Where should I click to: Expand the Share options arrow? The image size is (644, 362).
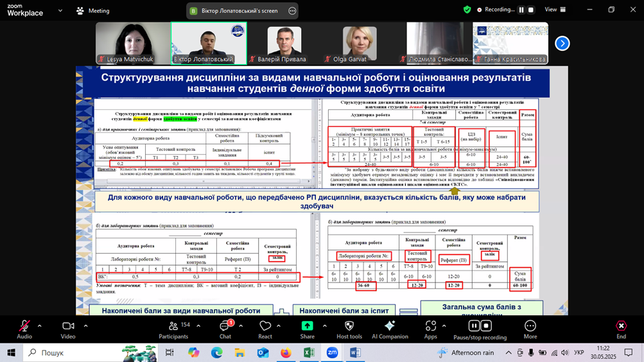point(324,326)
